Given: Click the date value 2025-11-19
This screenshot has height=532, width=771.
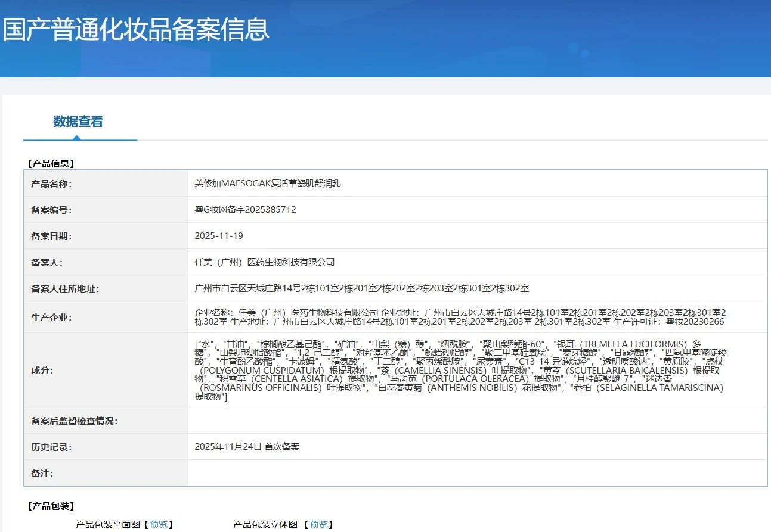Looking at the screenshot, I should [219, 236].
